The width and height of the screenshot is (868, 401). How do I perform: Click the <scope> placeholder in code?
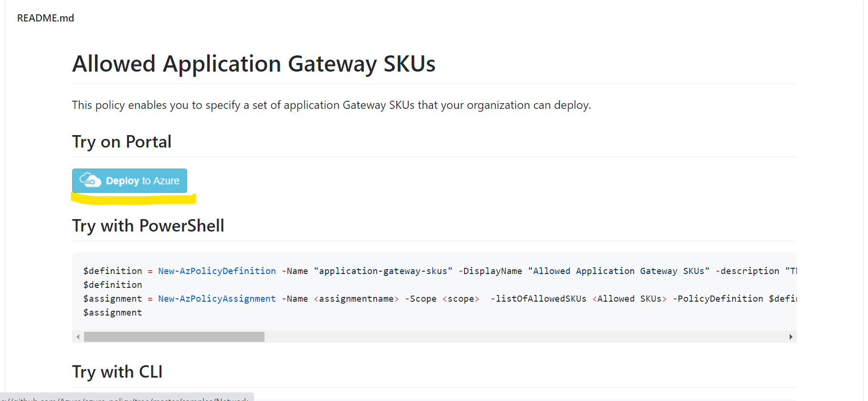(x=461, y=298)
